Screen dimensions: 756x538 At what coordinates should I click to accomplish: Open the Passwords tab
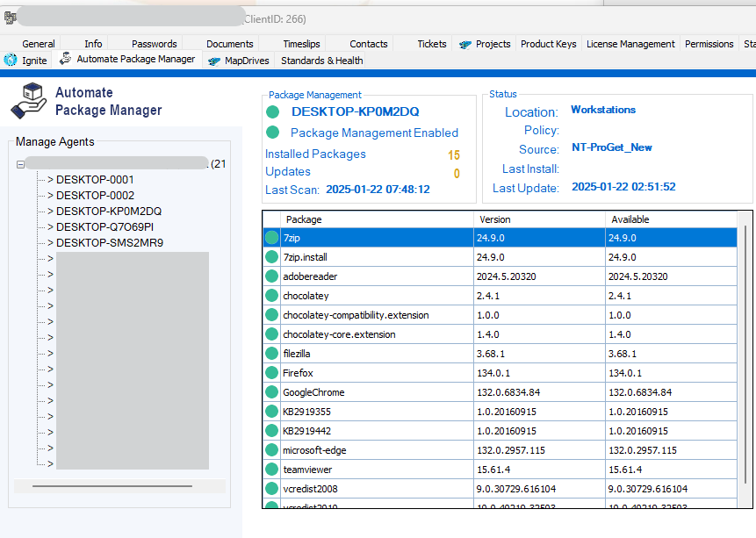click(x=155, y=44)
